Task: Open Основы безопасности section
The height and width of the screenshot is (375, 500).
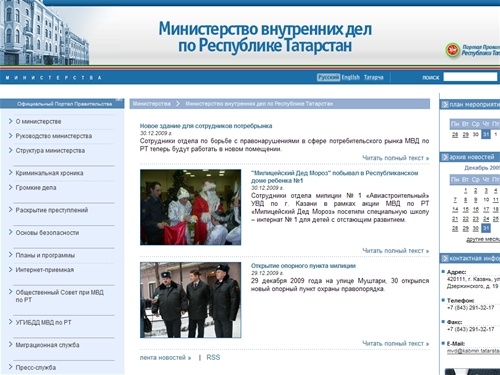Action: (x=47, y=233)
